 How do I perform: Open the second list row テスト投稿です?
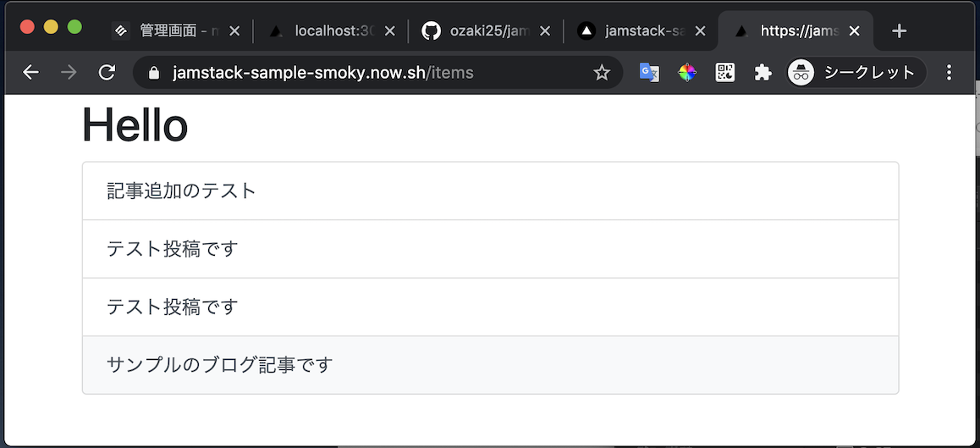pyautogui.click(x=491, y=249)
